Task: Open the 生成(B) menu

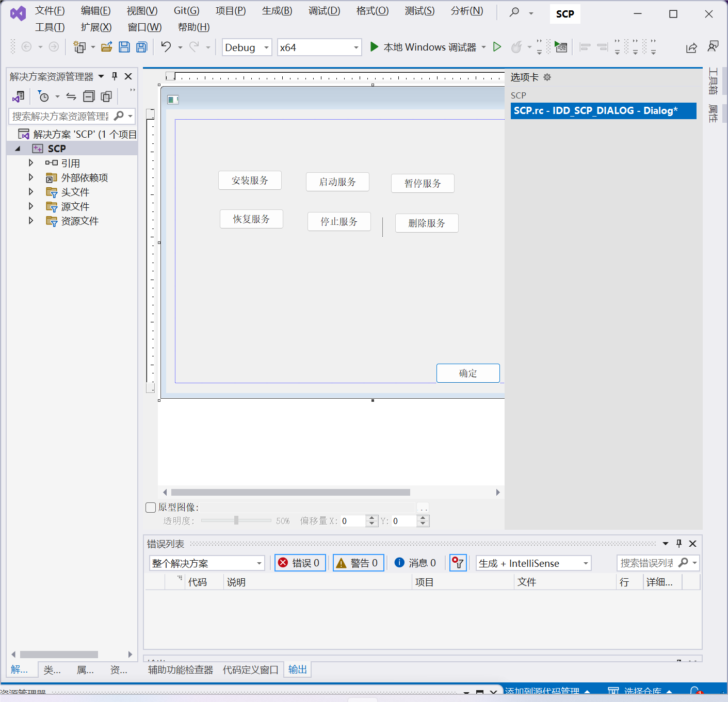Action: 277,11
